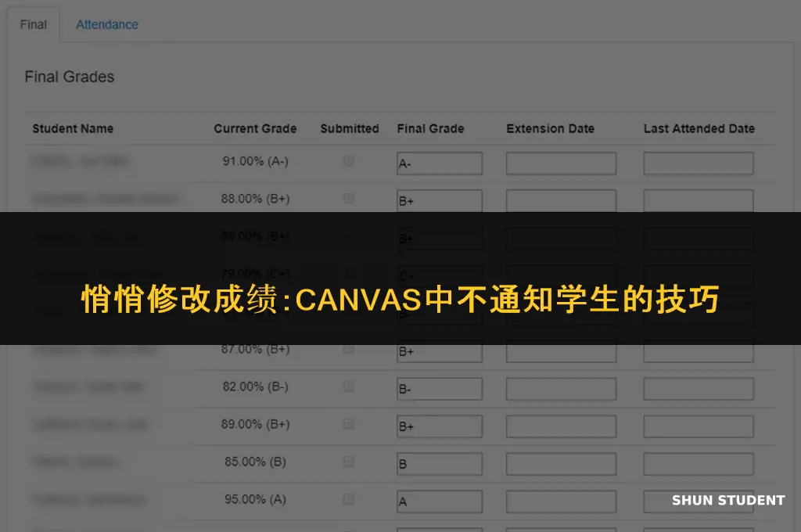
Task: Select the Final tab
Action: (x=33, y=24)
